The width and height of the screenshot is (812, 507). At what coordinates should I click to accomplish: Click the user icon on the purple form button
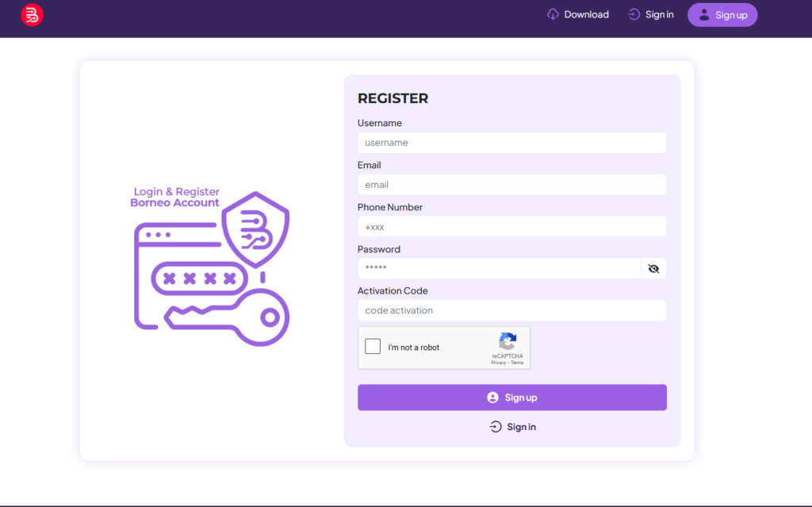coord(492,398)
